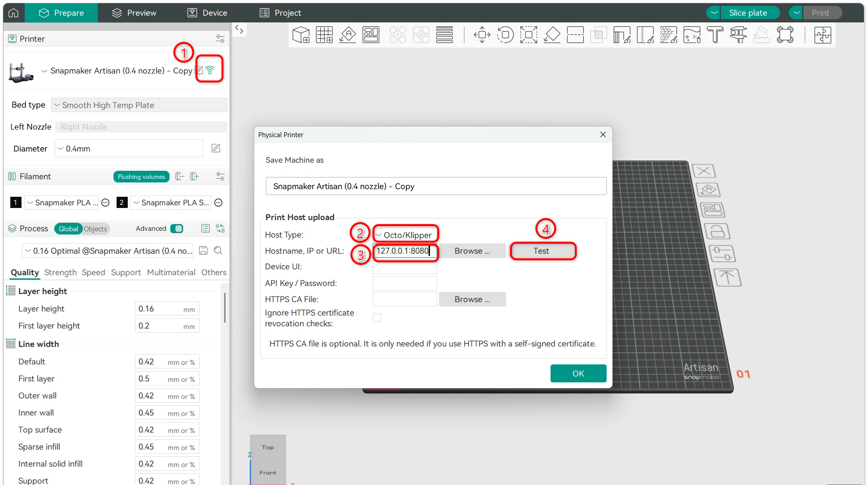Click the API Key / Password field
This screenshot has height=485, width=868.
tap(404, 283)
